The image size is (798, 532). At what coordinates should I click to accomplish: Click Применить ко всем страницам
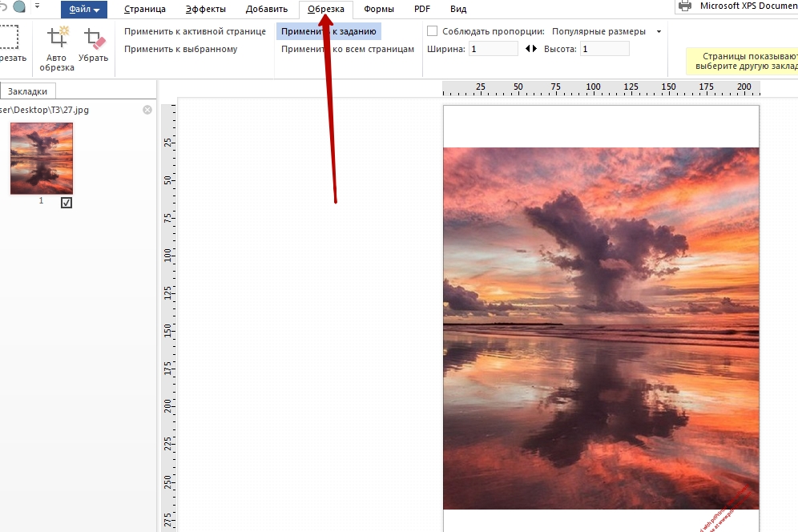[348, 49]
